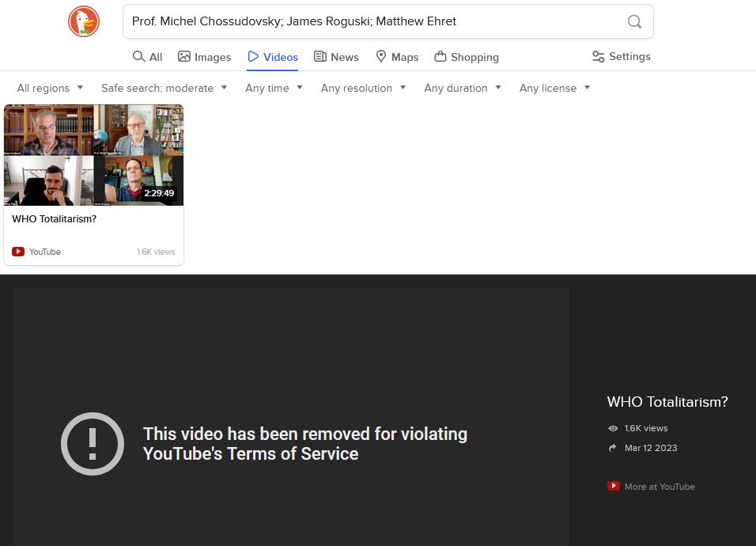Open the Shopping tab
Screen dimensions: 756x546
(x=467, y=57)
